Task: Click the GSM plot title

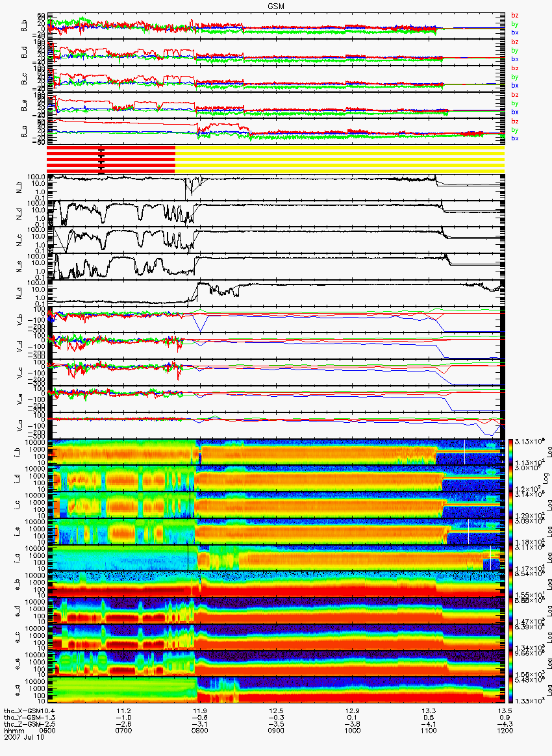Action: tap(275, 6)
